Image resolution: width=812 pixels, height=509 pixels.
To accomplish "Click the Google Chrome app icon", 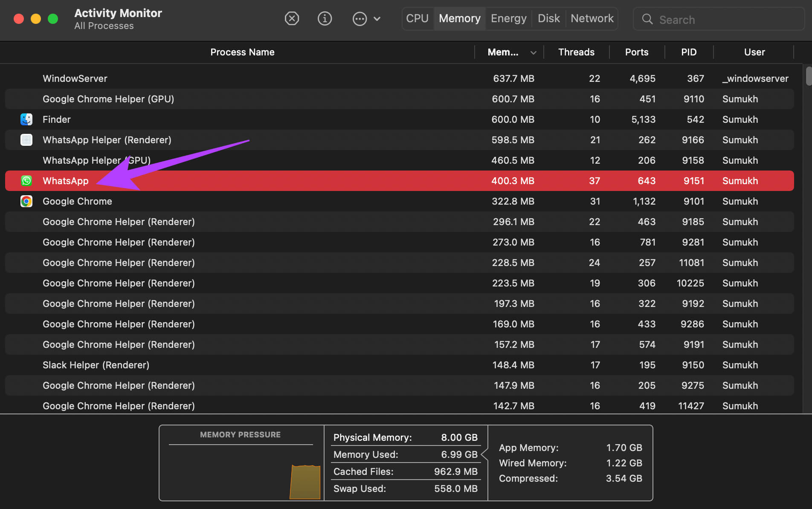I will click(x=26, y=201).
